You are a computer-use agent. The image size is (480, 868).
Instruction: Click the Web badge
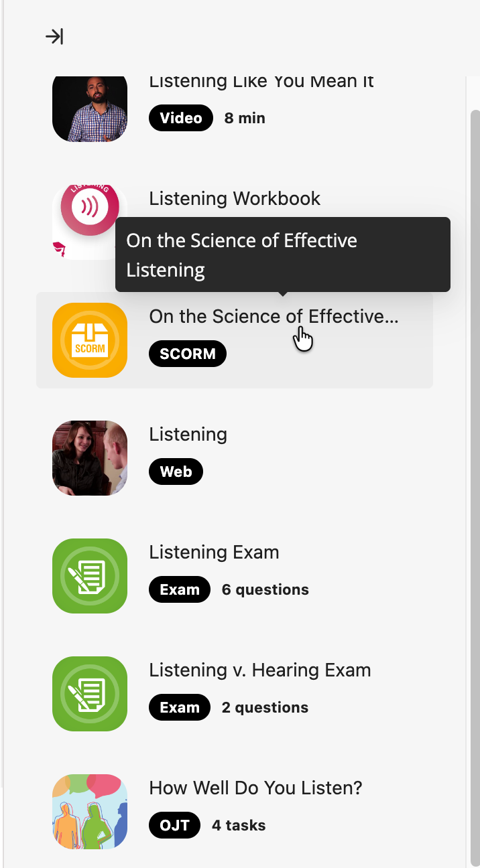176,472
